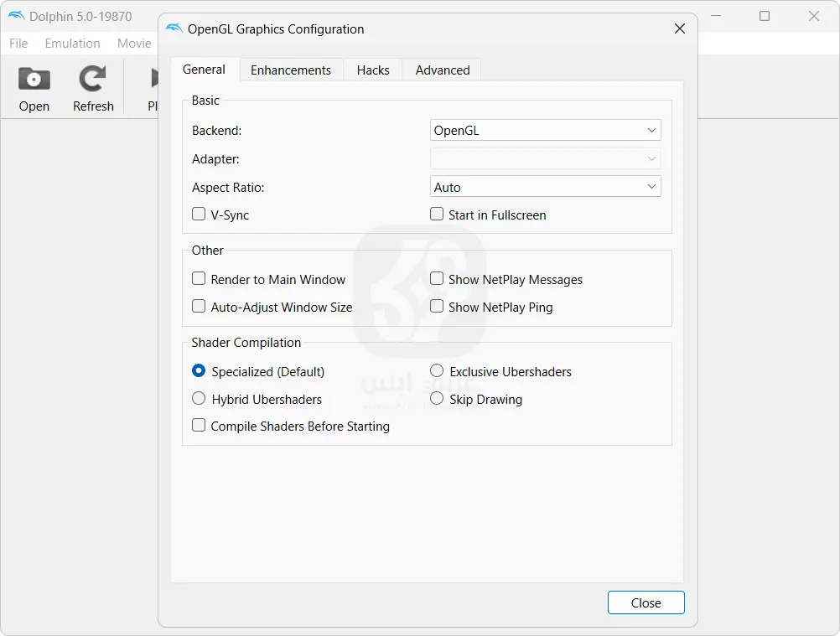This screenshot has height=636, width=840.
Task: Check Auto-Adjust Window Size
Action: (x=199, y=307)
